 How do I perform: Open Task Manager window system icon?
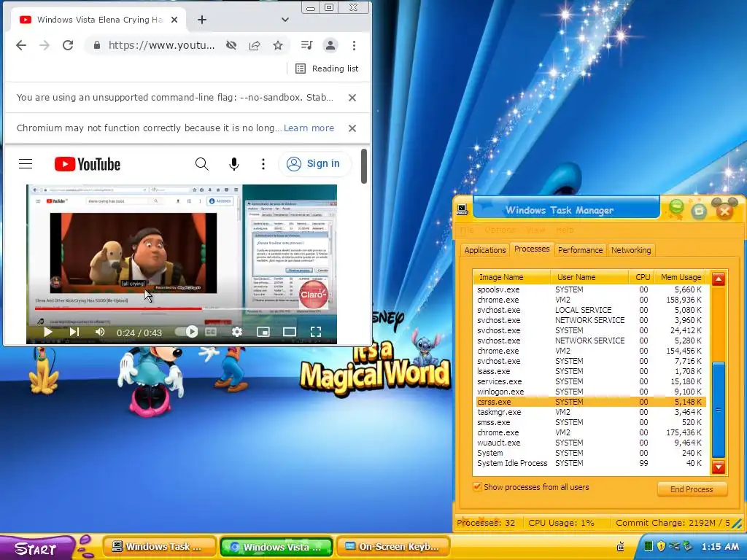[x=462, y=209]
